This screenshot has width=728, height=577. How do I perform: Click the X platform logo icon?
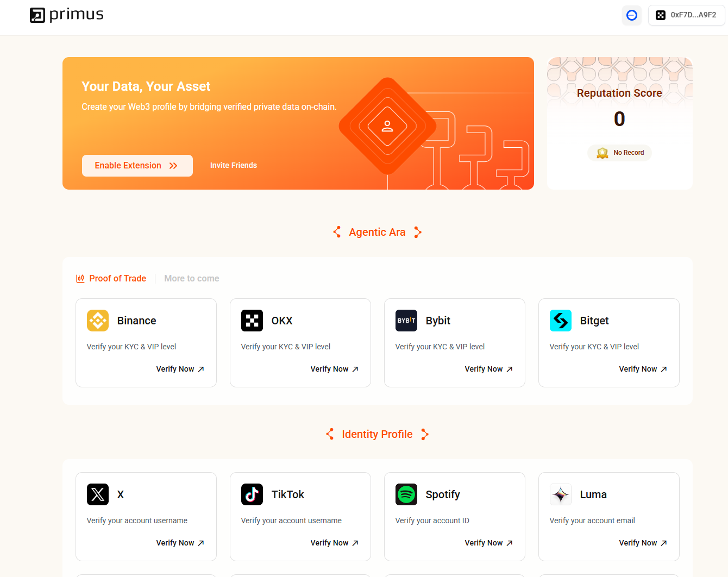(x=98, y=494)
